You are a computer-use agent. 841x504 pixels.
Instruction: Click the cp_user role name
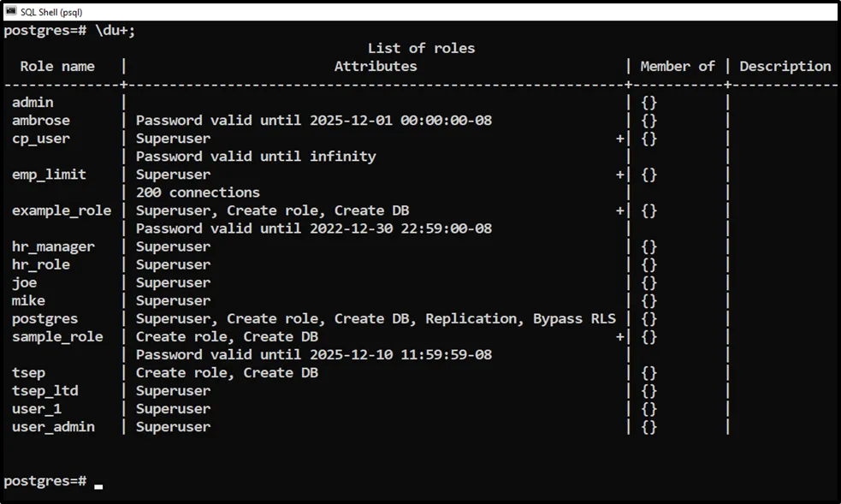pos(41,139)
